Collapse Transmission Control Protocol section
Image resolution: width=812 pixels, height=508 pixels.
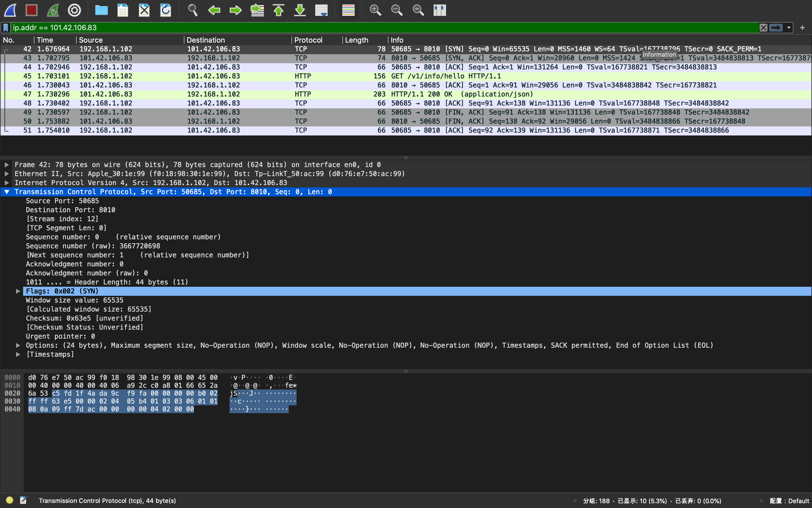pos(6,192)
